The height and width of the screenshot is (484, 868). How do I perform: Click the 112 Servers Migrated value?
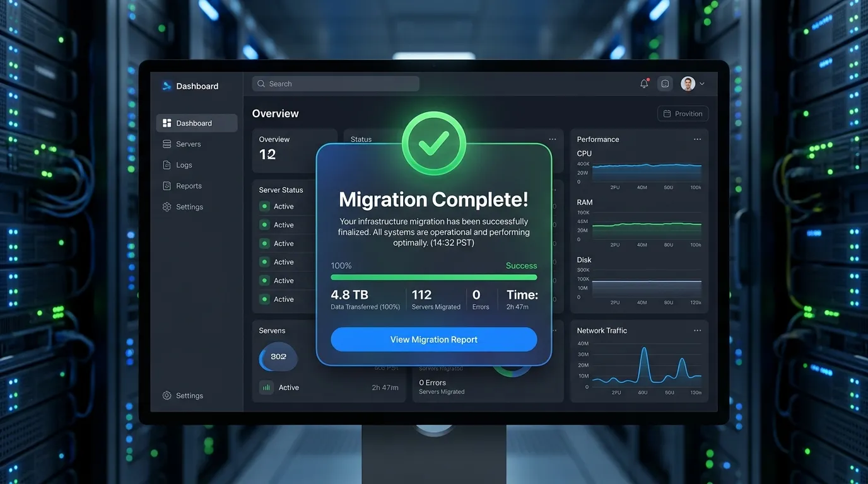click(x=421, y=294)
